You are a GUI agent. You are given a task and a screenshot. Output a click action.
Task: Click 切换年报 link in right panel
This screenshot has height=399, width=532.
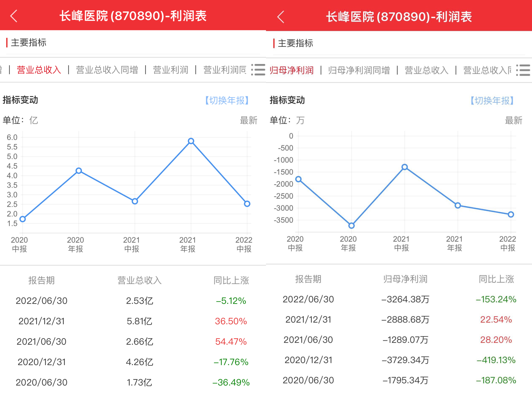click(x=492, y=101)
